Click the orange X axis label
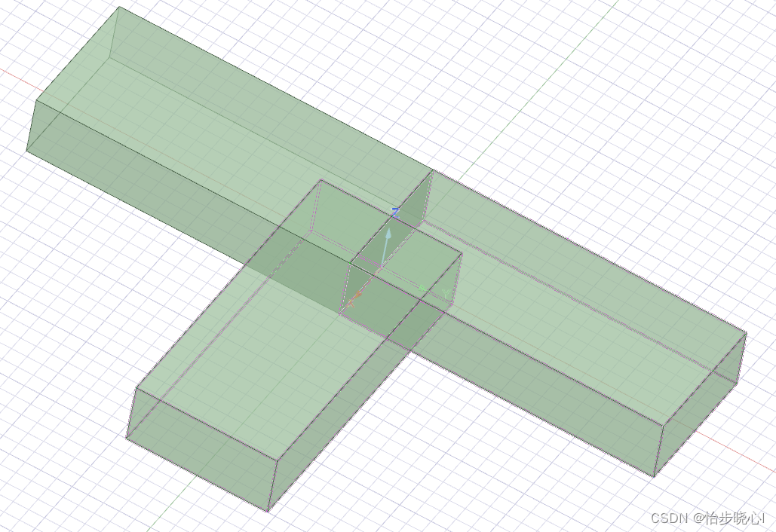The height and width of the screenshot is (532, 776). [x=351, y=304]
